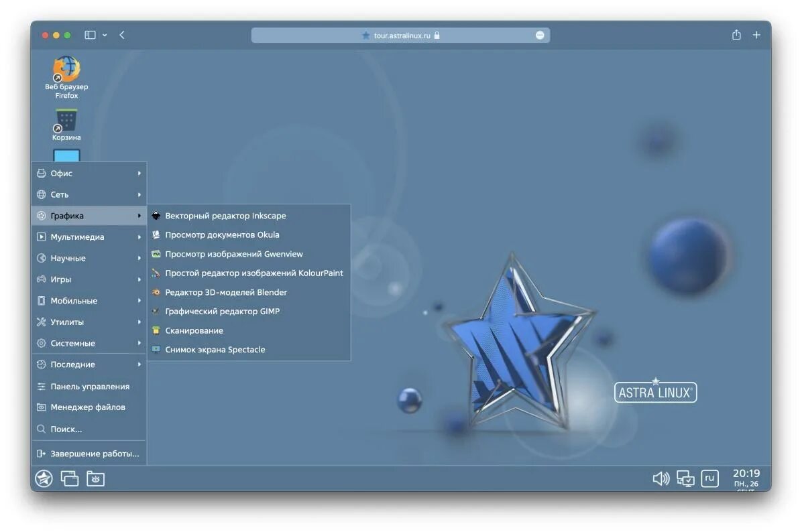Open a new Safari tab with plus
The height and width of the screenshot is (532, 802).
(756, 35)
